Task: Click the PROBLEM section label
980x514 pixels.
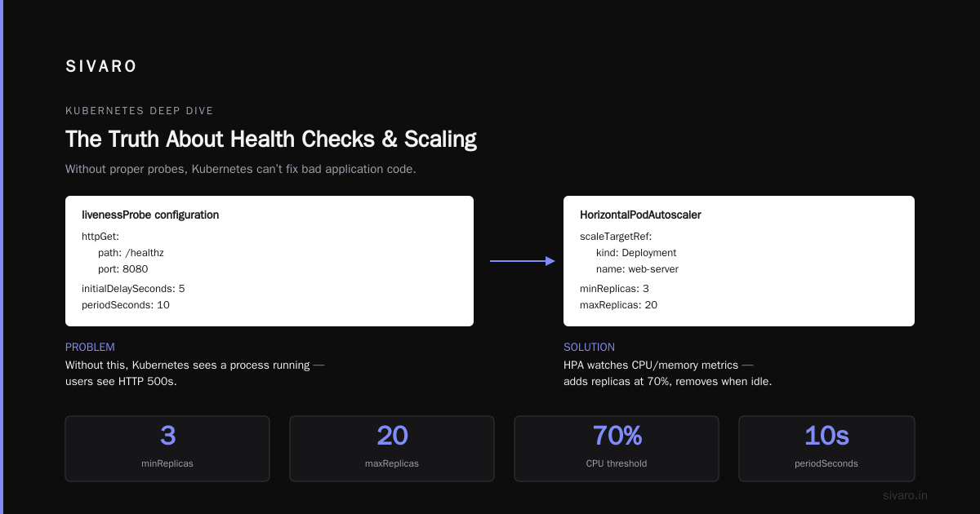Action: click(90, 348)
